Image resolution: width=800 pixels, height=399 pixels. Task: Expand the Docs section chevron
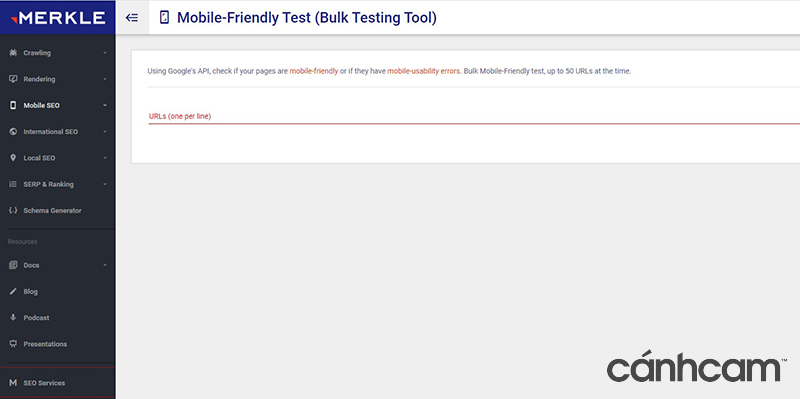pos(105,265)
